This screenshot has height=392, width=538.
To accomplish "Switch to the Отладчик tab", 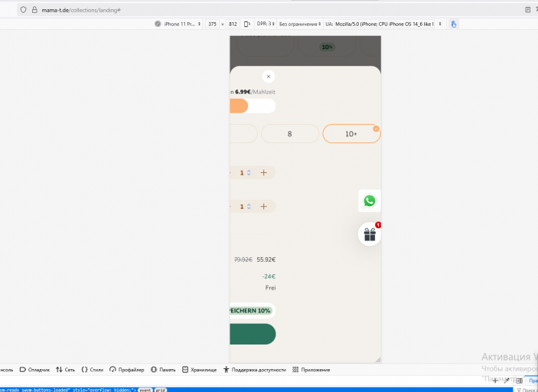I will pyautogui.click(x=34, y=370).
